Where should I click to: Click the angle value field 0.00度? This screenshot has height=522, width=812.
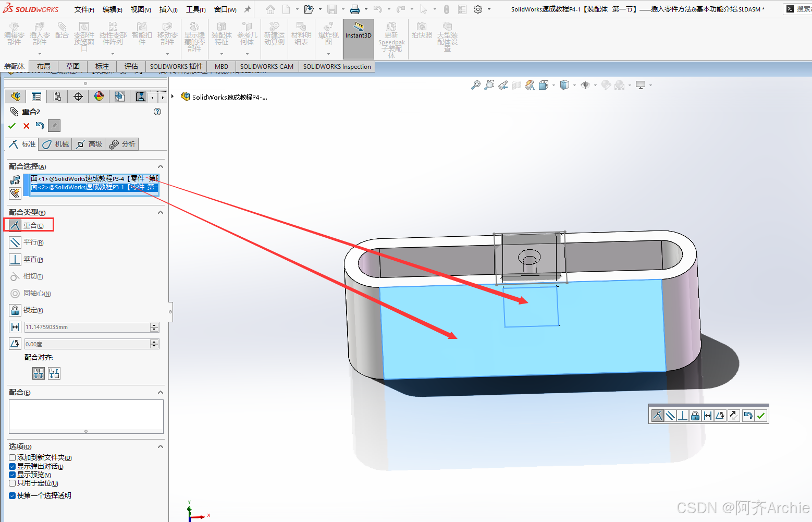pyautogui.click(x=87, y=344)
